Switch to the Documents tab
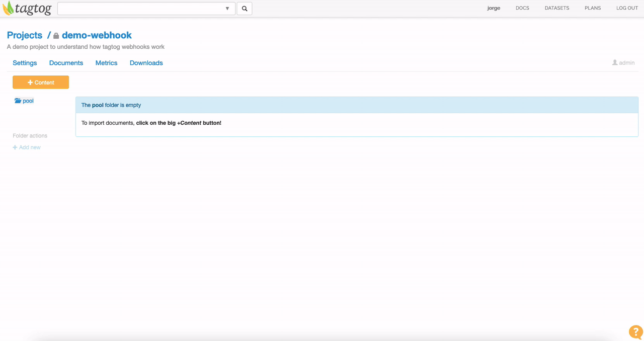 (x=66, y=63)
